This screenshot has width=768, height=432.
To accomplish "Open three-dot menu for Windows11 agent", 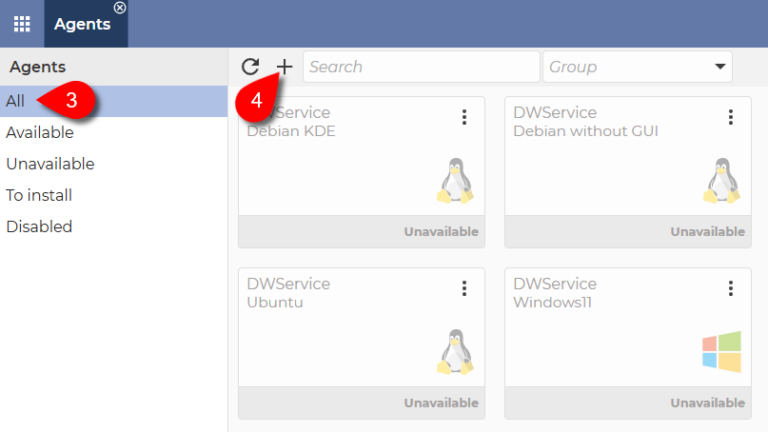I will (730, 289).
